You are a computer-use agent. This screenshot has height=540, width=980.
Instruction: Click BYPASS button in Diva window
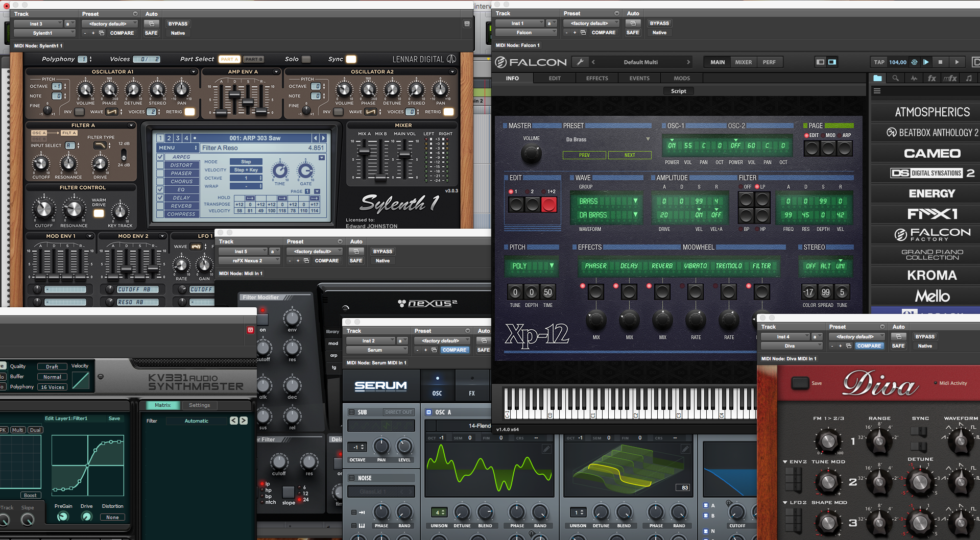[925, 337]
